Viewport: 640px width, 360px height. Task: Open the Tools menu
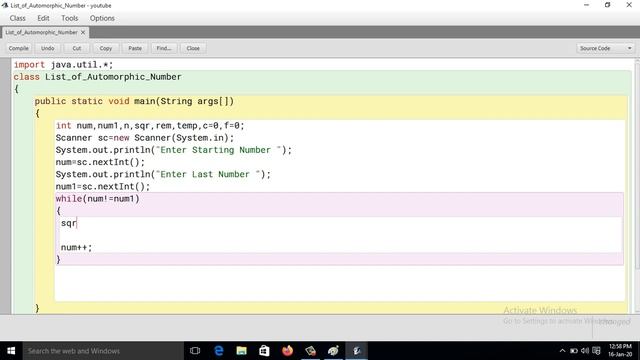click(x=69, y=18)
